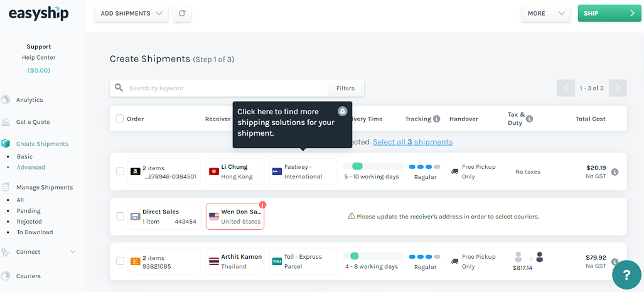Click the Amazon icon on Li Chung order

coord(136,171)
